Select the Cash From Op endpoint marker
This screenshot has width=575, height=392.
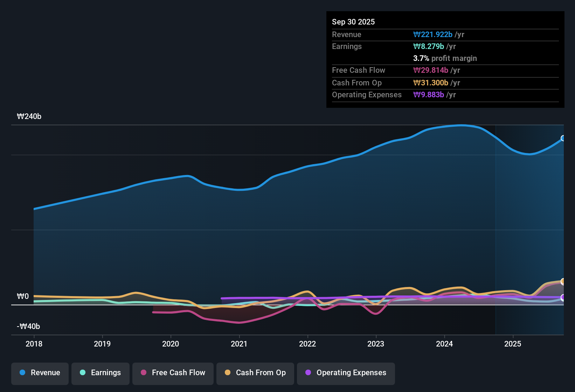coord(563,281)
